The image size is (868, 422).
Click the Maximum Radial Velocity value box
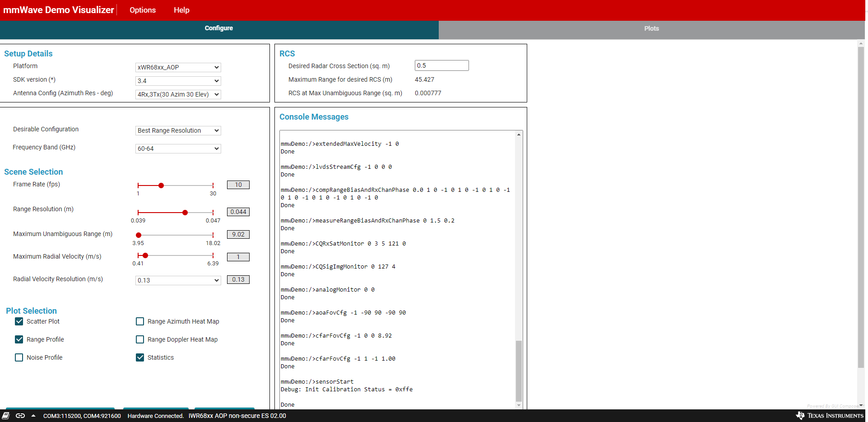pyautogui.click(x=238, y=257)
